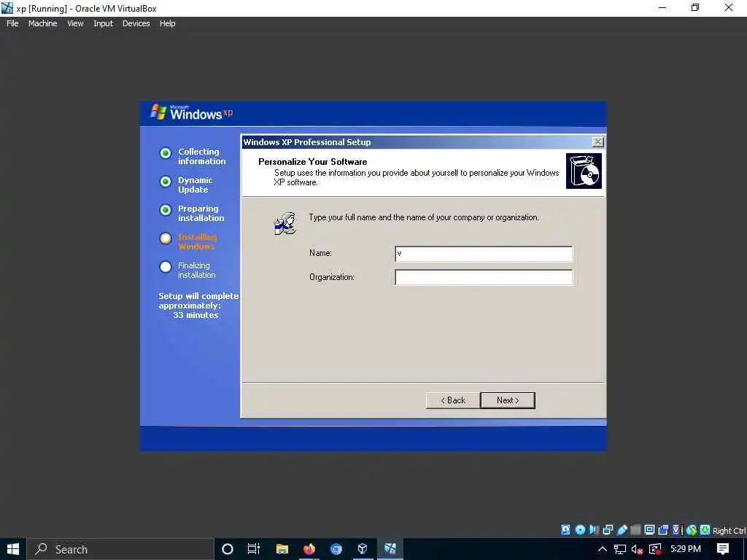This screenshot has height=560, width=747.
Task: Click the taskbar Search box
Action: [x=120, y=549]
